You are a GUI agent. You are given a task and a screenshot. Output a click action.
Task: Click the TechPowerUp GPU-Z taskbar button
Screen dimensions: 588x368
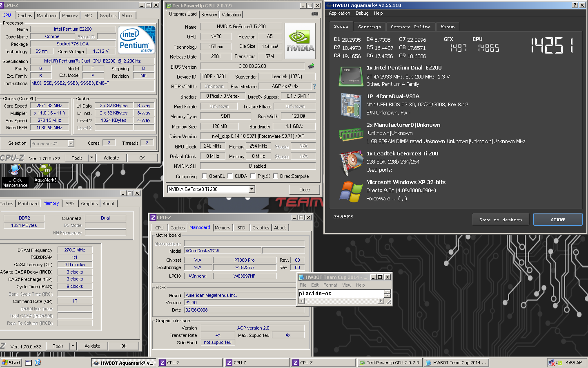click(x=390, y=363)
